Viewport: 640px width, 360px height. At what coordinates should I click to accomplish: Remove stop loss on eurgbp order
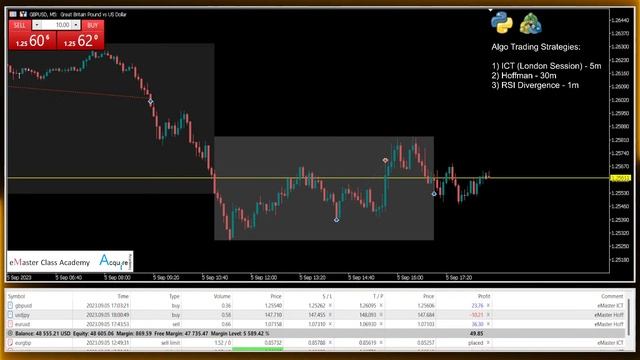pos(330,343)
